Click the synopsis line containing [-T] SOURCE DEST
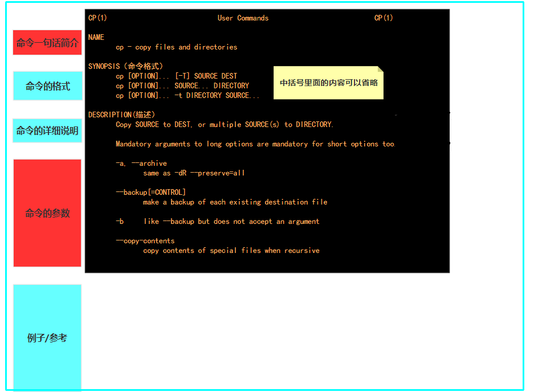This screenshot has height=392, width=534. pos(176,76)
